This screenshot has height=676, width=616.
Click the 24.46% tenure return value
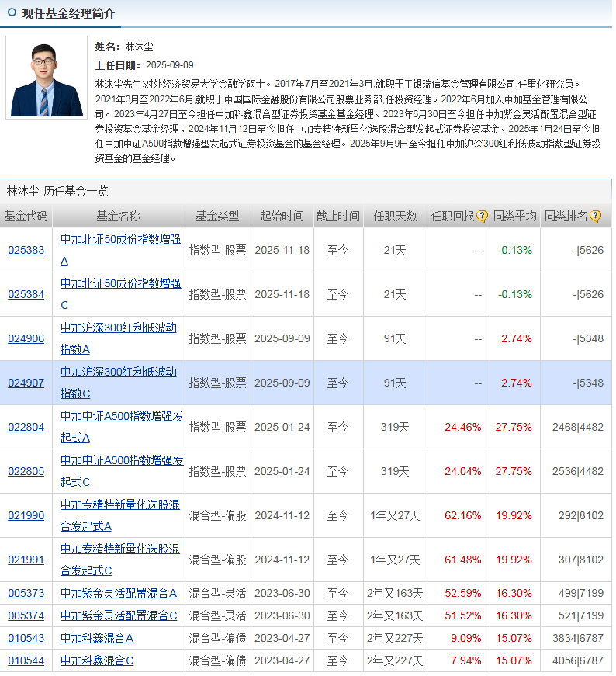(462, 427)
